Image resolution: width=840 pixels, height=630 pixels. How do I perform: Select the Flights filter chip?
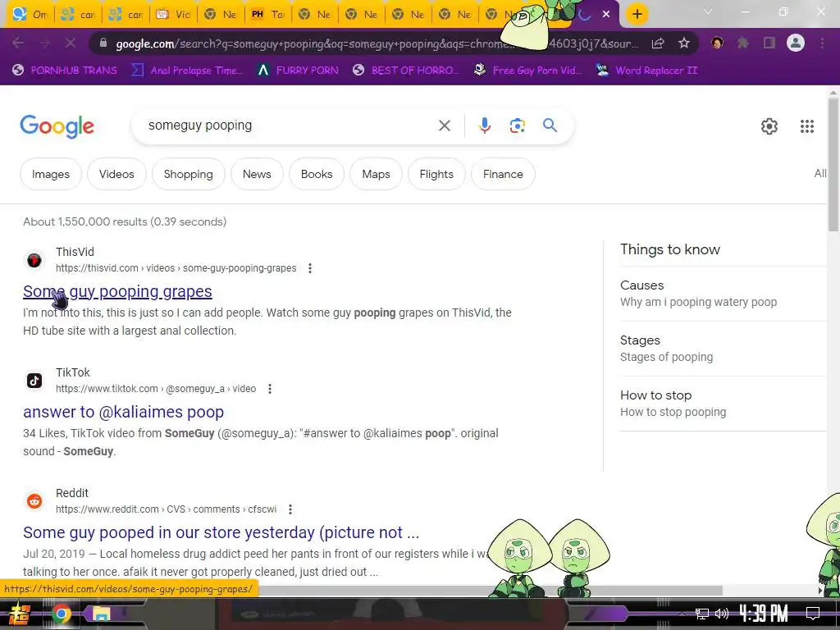(436, 174)
